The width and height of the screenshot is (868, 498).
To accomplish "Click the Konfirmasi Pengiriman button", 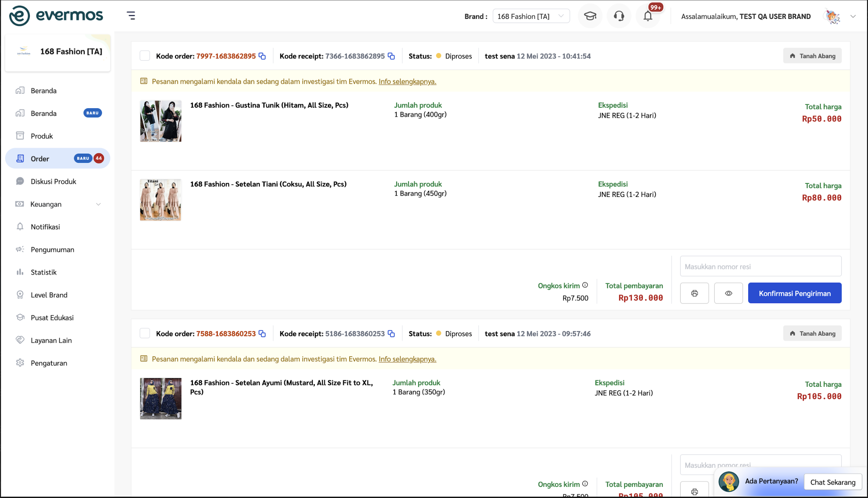I will point(795,293).
